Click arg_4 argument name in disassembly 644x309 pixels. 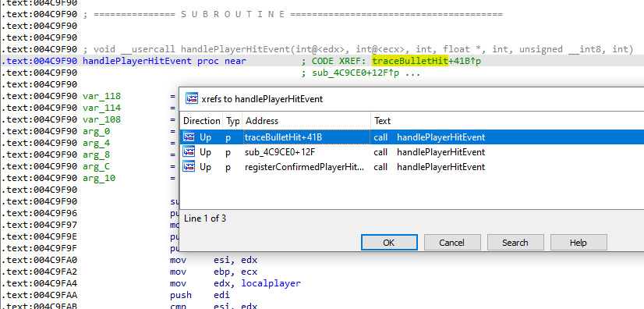[x=97, y=144]
